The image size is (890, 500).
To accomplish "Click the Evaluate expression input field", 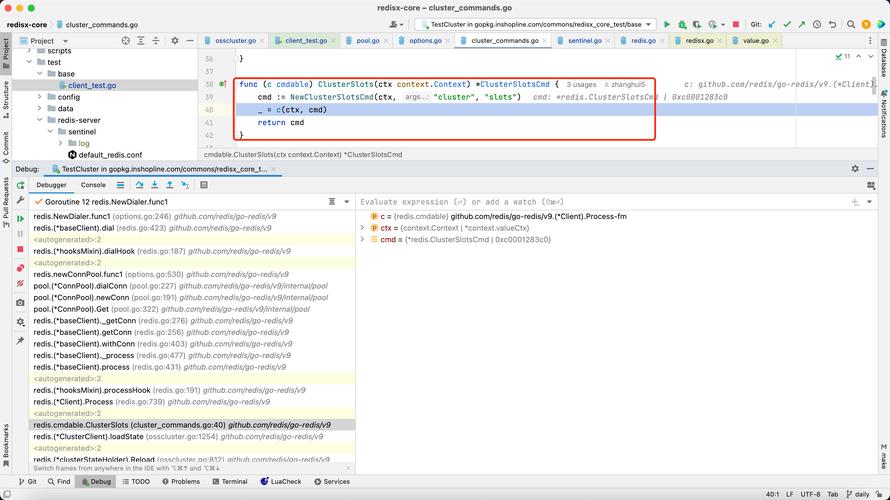I will pyautogui.click(x=602, y=201).
